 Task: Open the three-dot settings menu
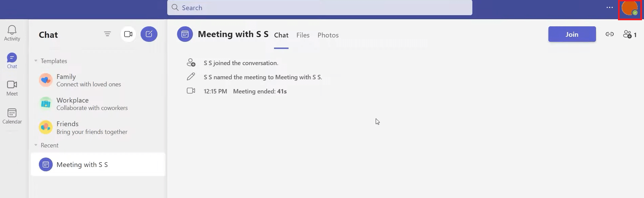[610, 7]
